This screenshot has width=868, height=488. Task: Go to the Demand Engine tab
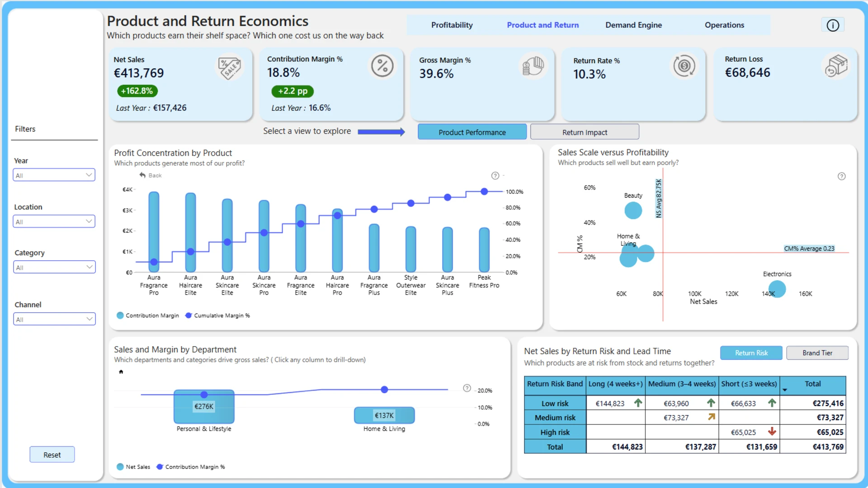coord(633,25)
